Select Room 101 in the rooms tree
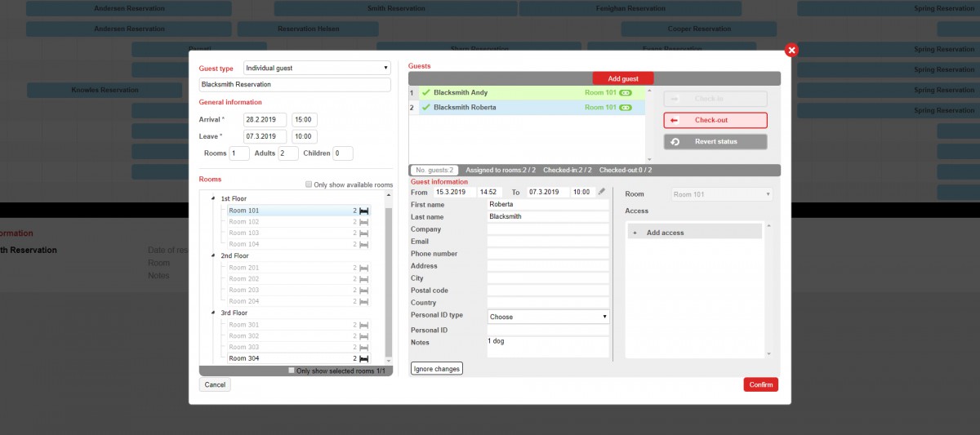 click(299, 211)
